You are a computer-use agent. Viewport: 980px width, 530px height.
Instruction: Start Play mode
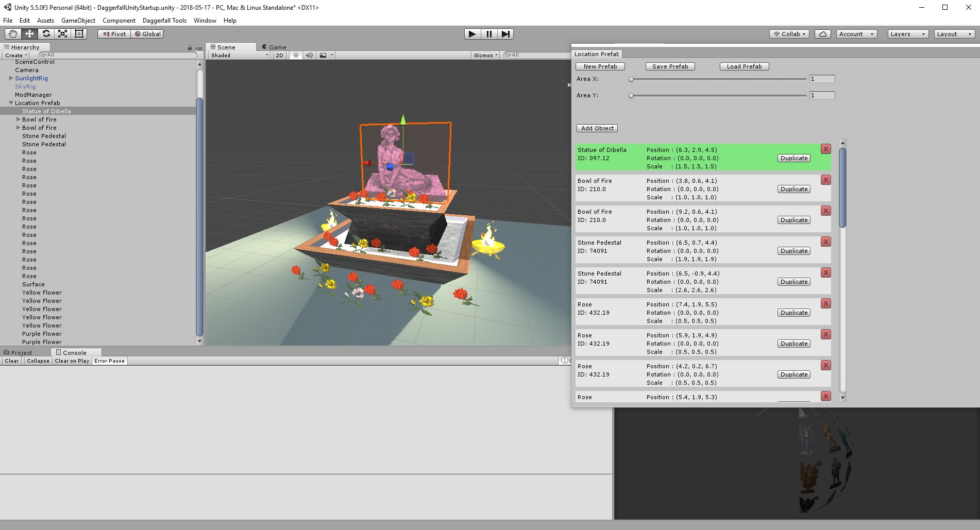(472, 34)
